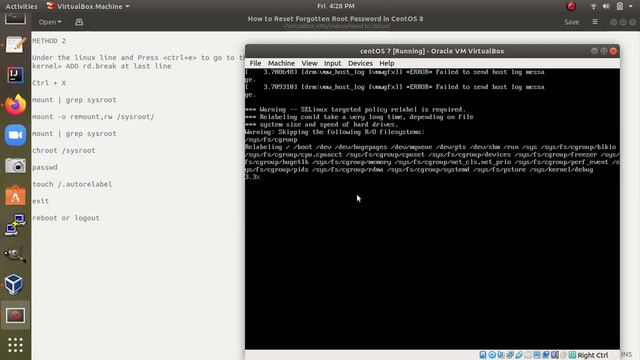Click the audio icon in VirtualBox status bar
The image size is (640, 360).
(501, 355)
